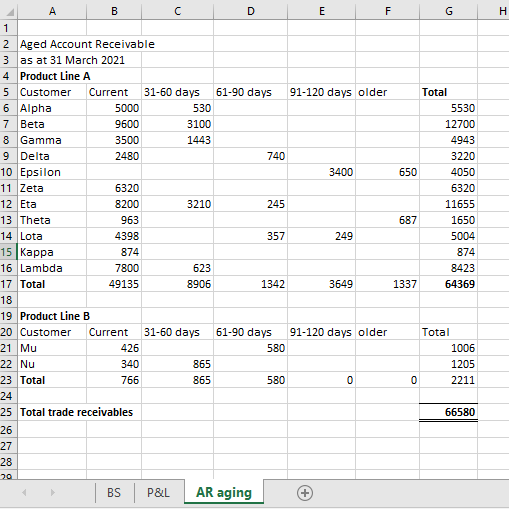The width and height of the screenshot is (509, 509).
Task: Select the Zeta customer cell
Action: (x=52, y=188)
